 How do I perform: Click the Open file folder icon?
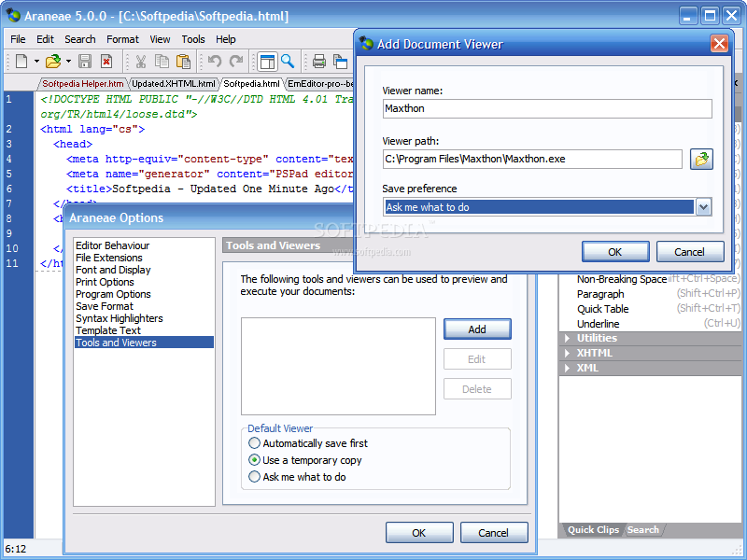pos(53,61)
